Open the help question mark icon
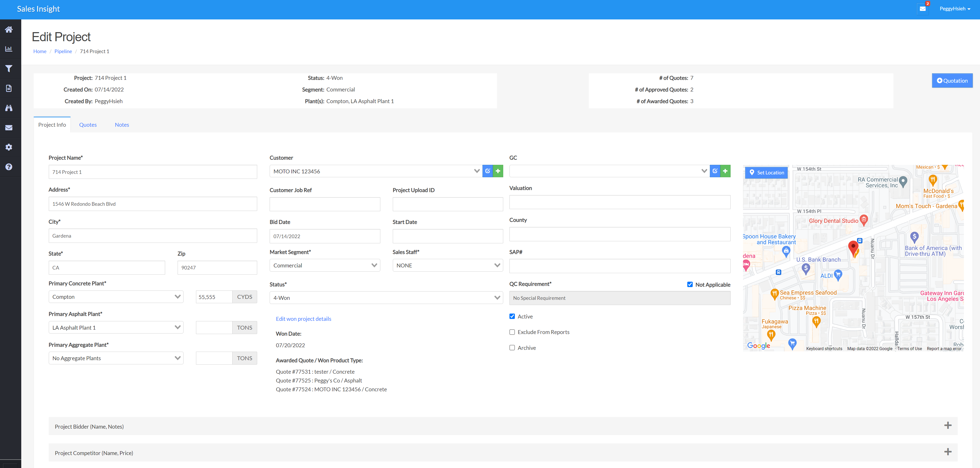The image size is (980, 468). (9, 167)
